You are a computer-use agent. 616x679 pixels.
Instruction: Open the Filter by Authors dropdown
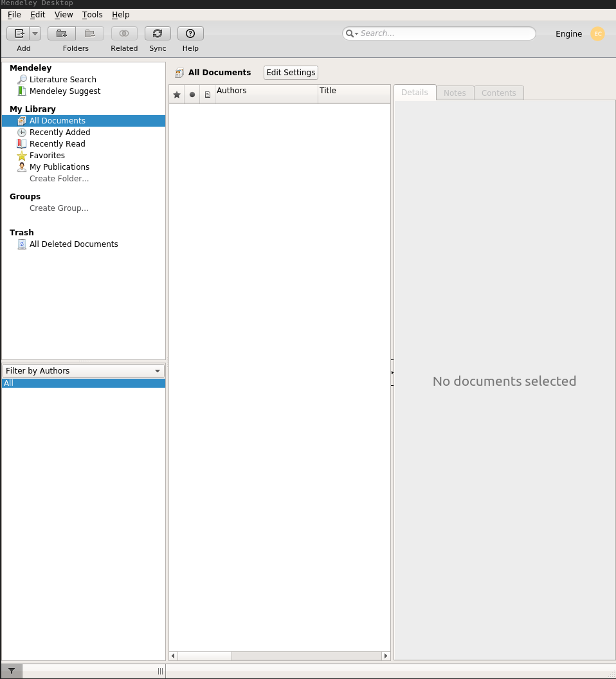[83, 370]
